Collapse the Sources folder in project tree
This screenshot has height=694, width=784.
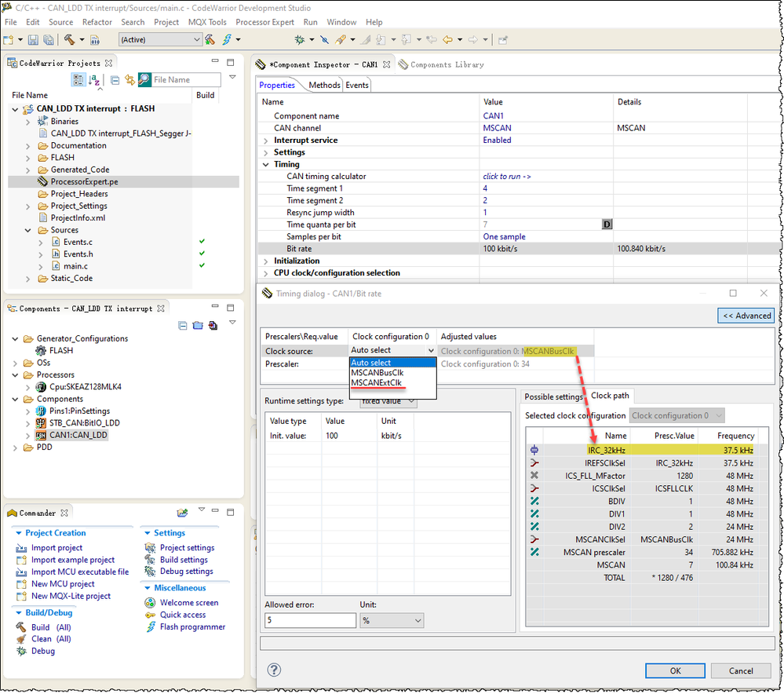pos(29,230)
